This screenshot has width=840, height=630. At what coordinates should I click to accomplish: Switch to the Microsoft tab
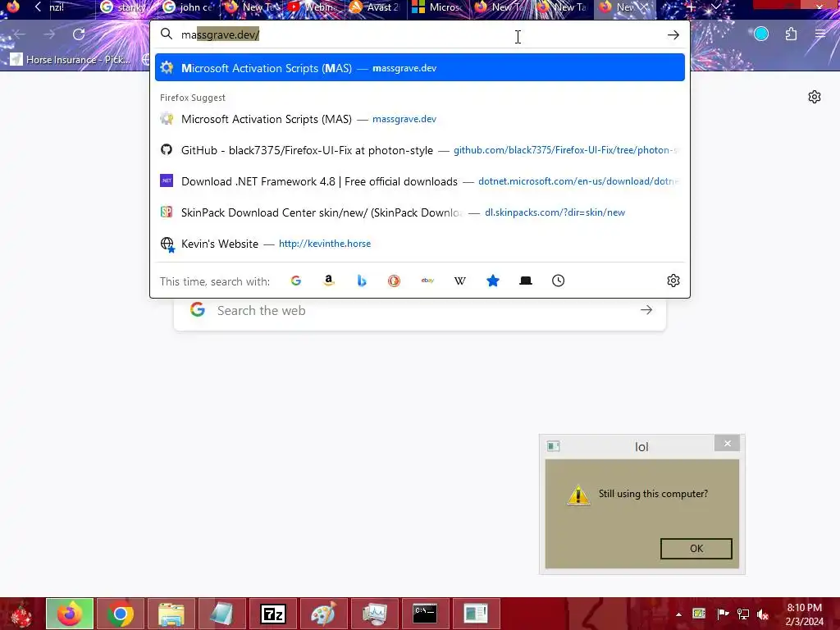coord(437,7)
